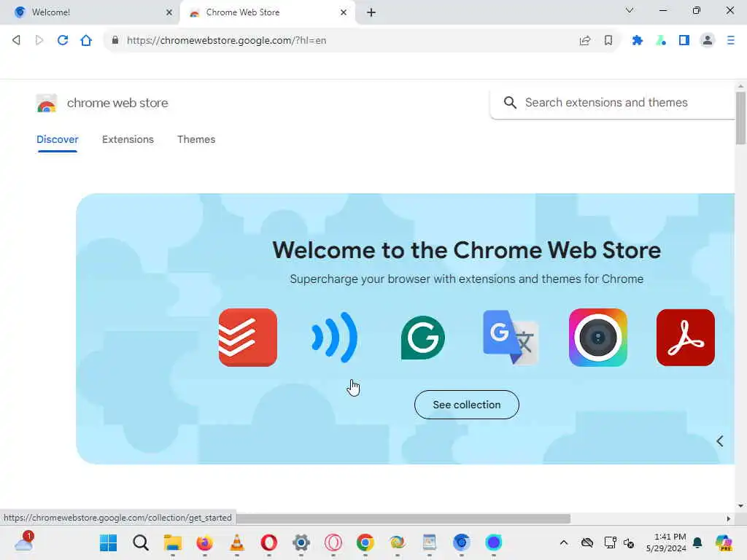Reload the Chrome Web Store page
The height and width of the screenshot is (560, 747).
click(63, 41)
